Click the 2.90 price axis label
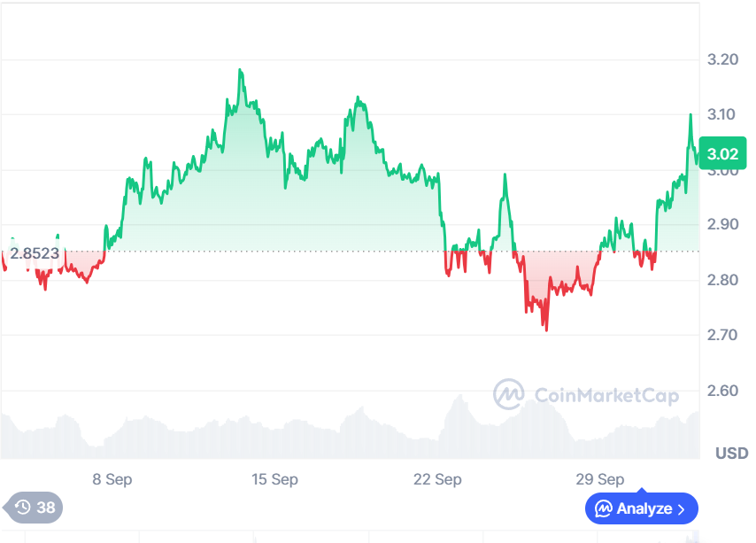This screenshot has width=756, height=543. click(x=722, y=225)
